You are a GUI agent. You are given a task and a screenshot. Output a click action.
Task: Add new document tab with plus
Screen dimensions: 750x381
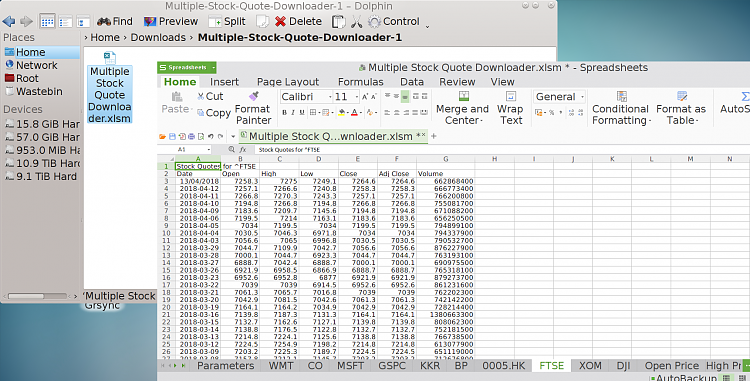pyautogui.click(x=434, y=136)
